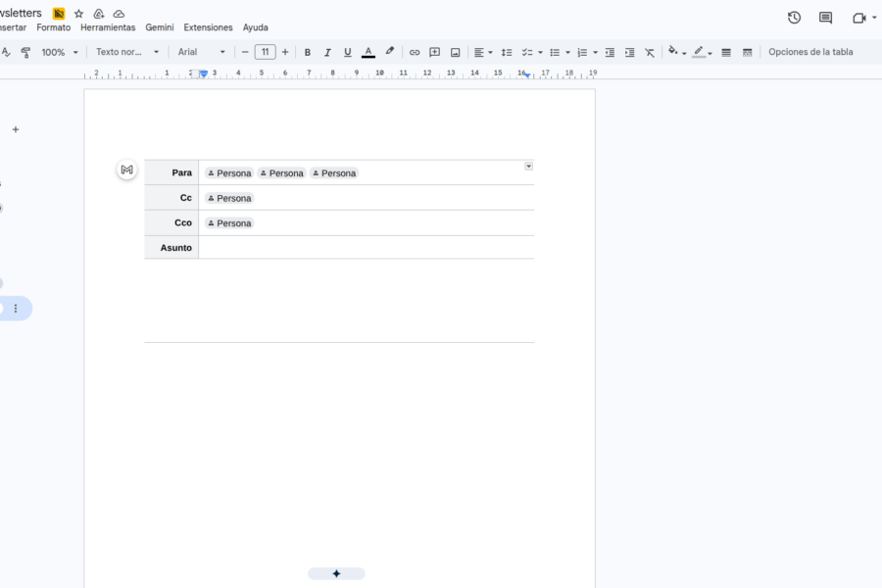
Task: Activate the paint format roller tool
Action: point(25,52)
